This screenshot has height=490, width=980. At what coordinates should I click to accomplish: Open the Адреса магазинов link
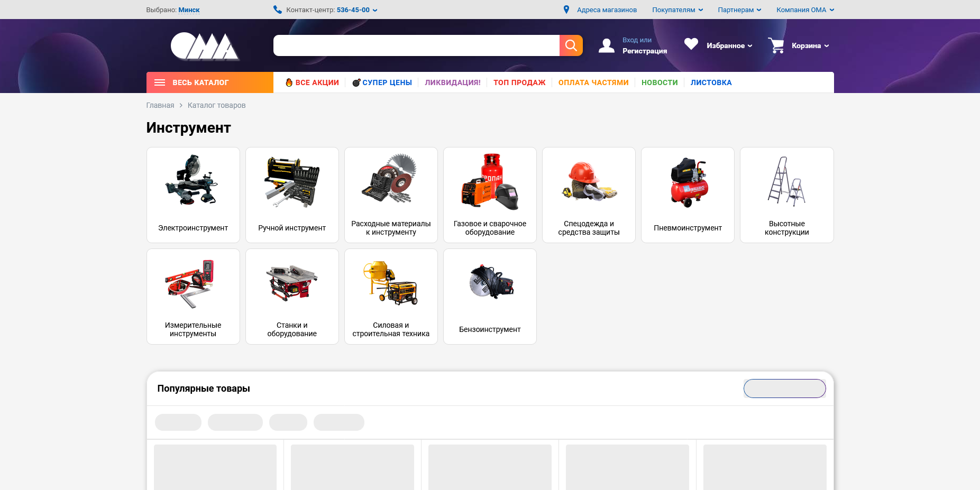[607, 10]
